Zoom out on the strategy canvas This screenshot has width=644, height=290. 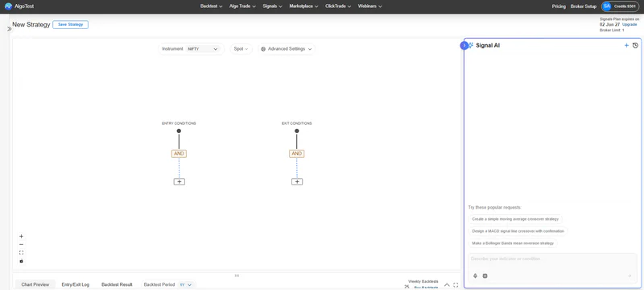[22, 244]
